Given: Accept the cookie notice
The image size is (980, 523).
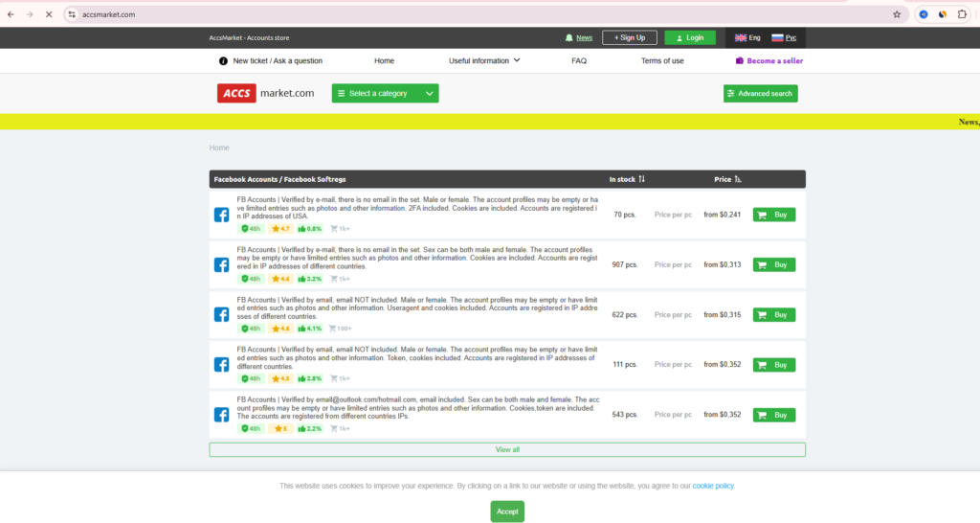Looking at the screenshot, I should click(x=507, y=512).
